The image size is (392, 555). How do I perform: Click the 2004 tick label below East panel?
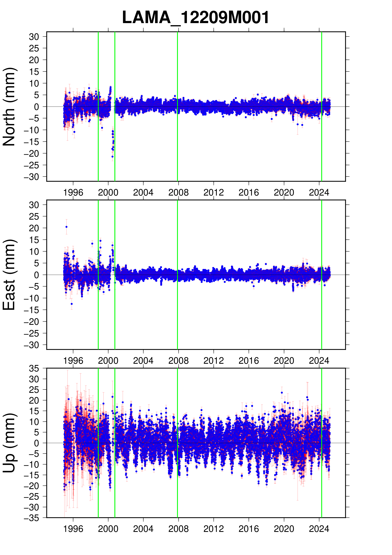[143, 361]
